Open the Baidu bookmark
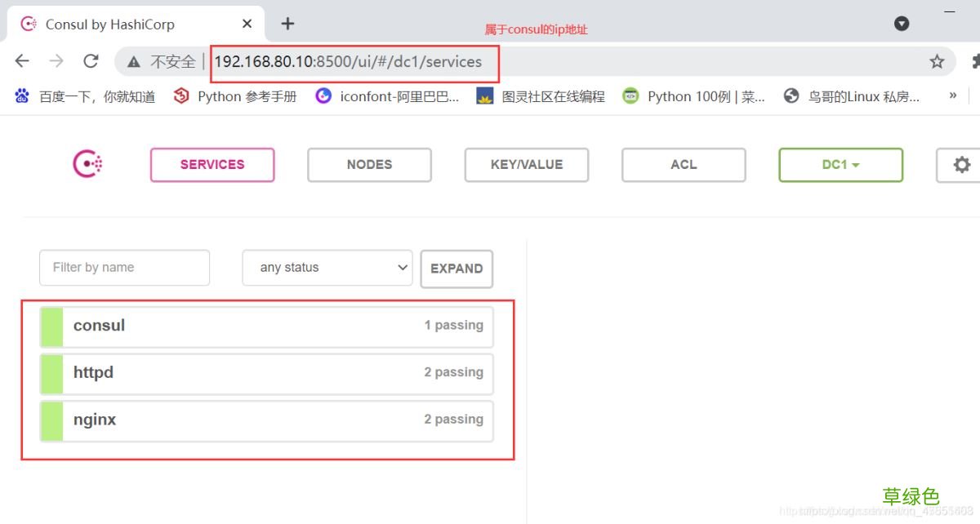This screenshot has height=524, width=980. (x=85, y=96)
